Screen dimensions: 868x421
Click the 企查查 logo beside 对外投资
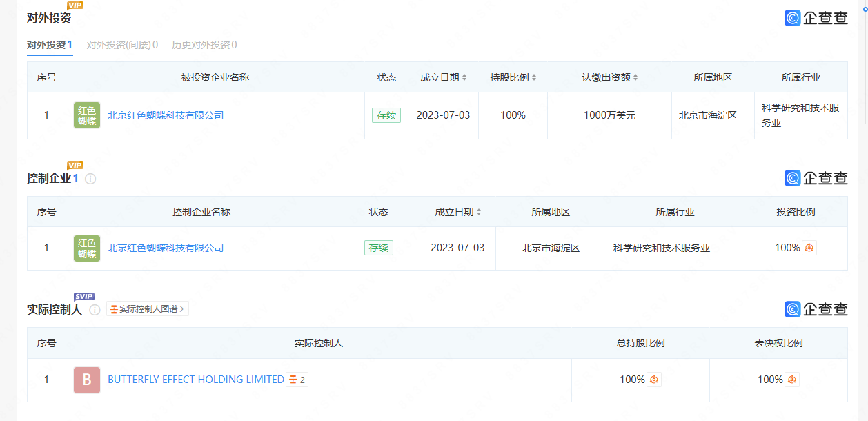(x=816, y=18)
